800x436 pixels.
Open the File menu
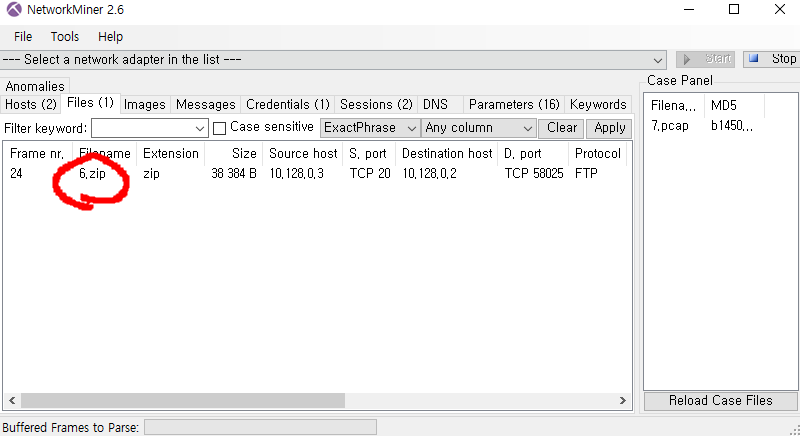click(23, 37)
